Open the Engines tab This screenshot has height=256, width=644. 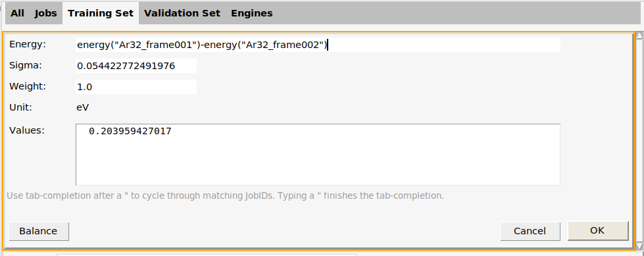(252, 13)
